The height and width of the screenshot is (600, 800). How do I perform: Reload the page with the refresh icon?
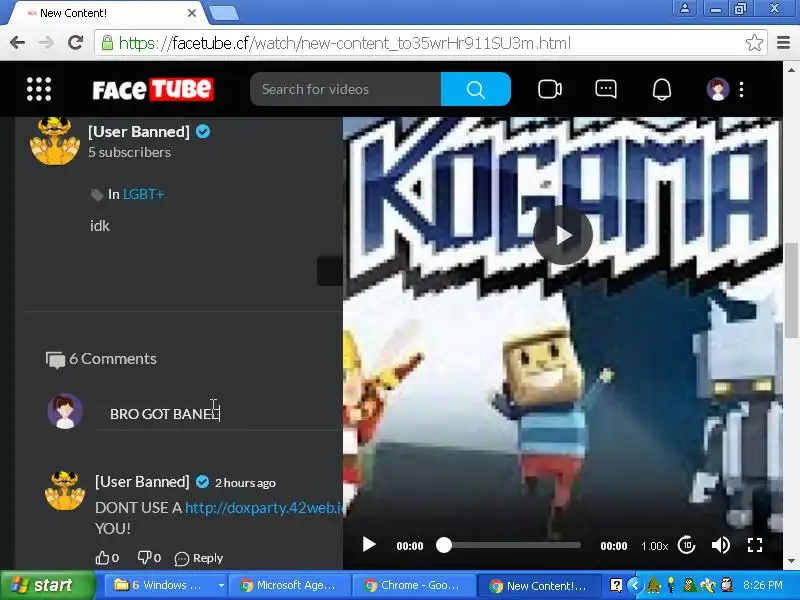click(x=76, y=43)
